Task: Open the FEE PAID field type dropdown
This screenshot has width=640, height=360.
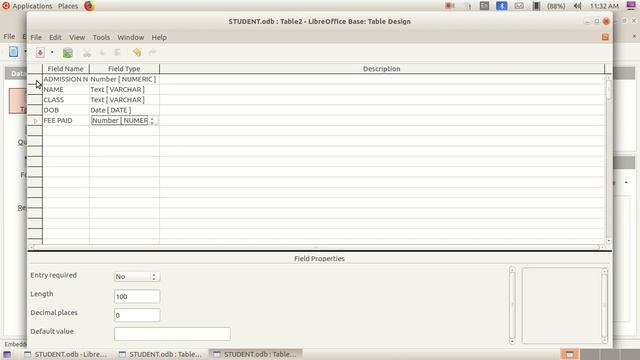Action: pos(152,120)
